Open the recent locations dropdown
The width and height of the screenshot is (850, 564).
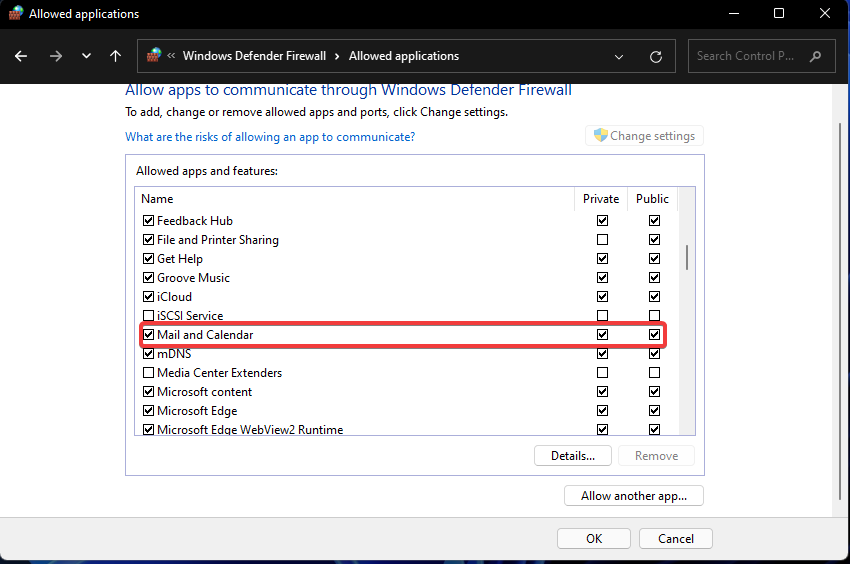coord(86,56)
